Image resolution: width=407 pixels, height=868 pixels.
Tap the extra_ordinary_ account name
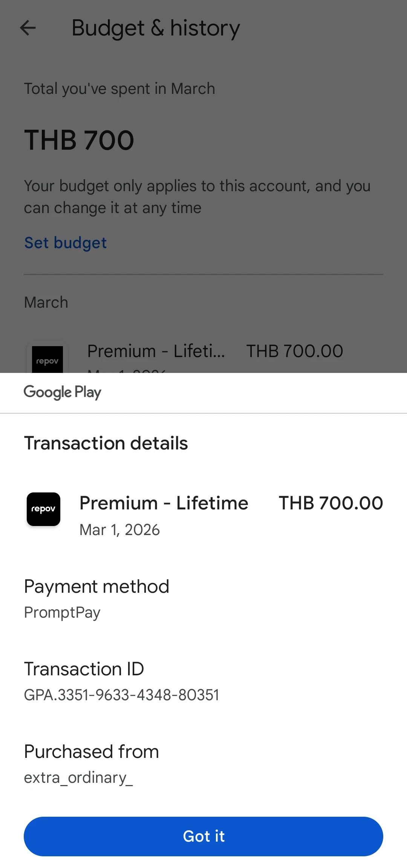(x=78, y=778)
